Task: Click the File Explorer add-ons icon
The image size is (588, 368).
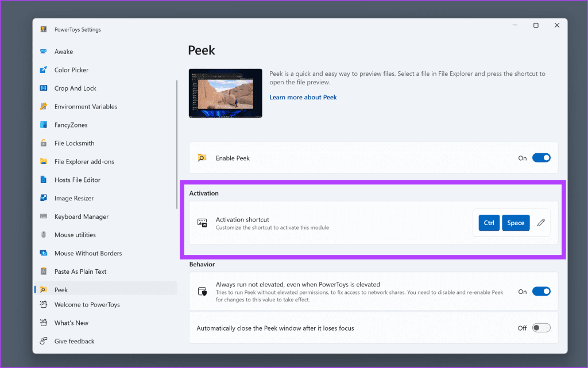Action: (x=44, y=161)
